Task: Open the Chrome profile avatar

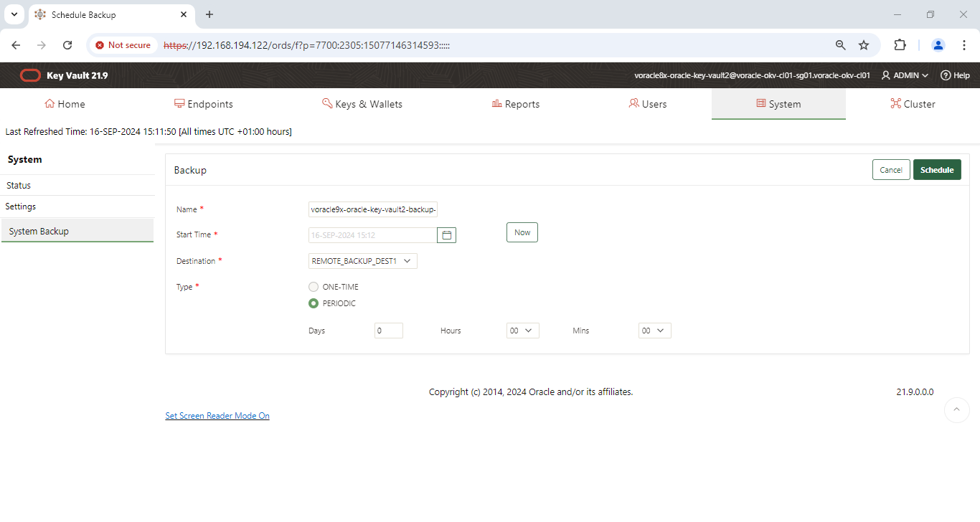Action: (938, 45)
